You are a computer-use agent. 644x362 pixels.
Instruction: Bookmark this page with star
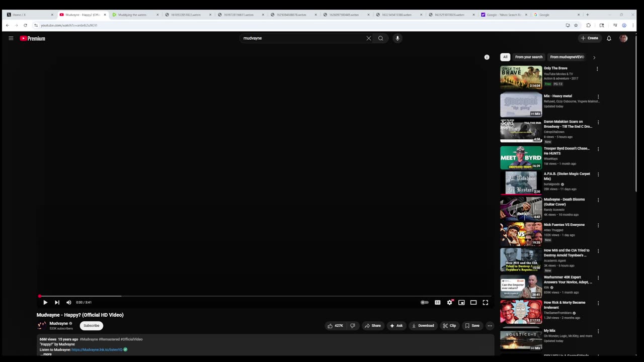pyautogui.click(x=576, y=25)
